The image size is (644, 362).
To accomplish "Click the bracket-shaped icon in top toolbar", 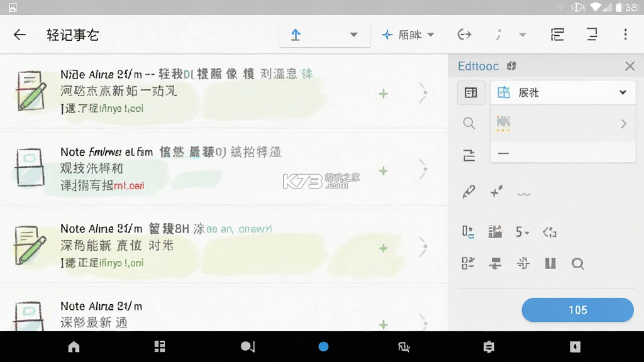I will tap(592, 35).
